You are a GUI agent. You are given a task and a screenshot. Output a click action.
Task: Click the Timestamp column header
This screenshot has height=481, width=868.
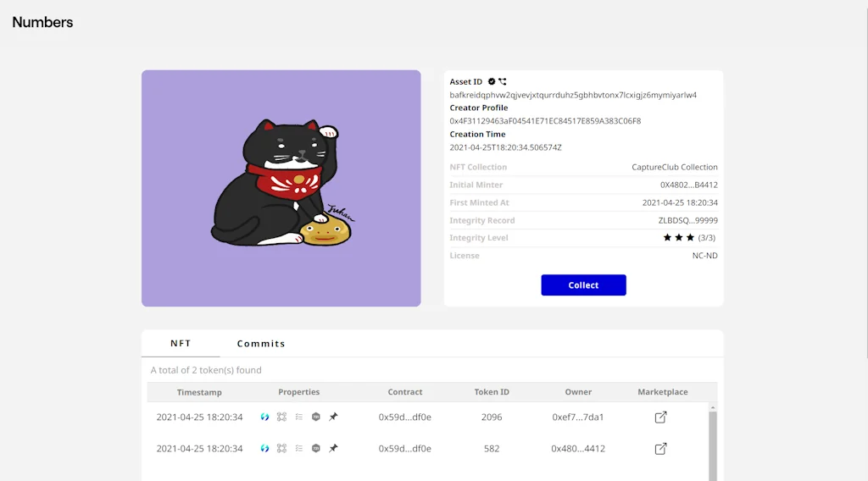pyautogui.click(x=199, y=392)
